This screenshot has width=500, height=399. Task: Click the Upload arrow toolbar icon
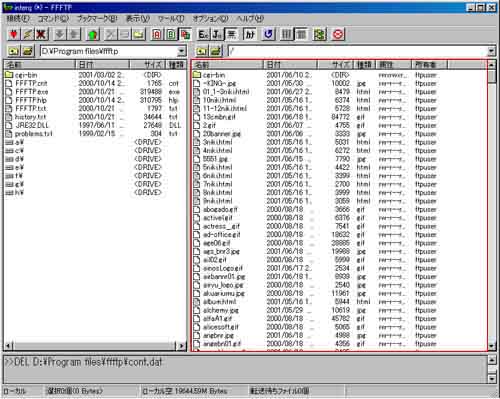pos(73,34)
